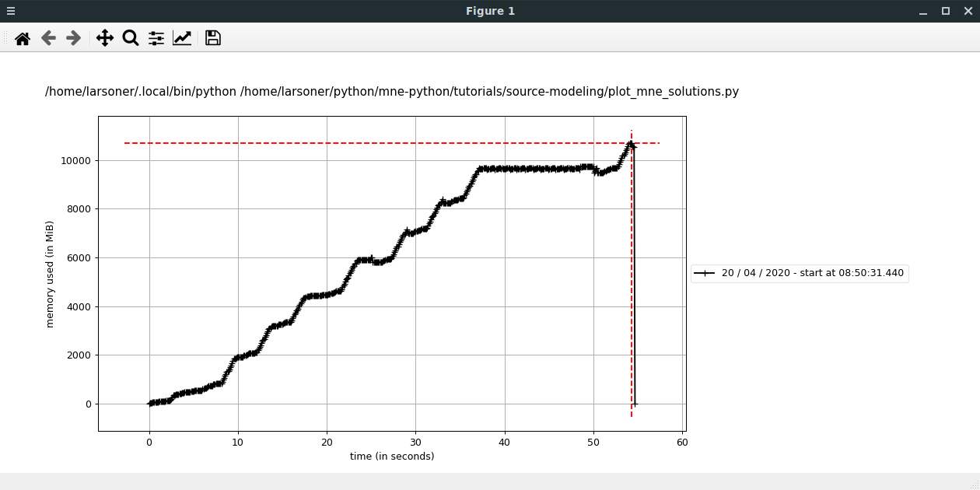Click the 50 x-axis tick label

[593, 442]
